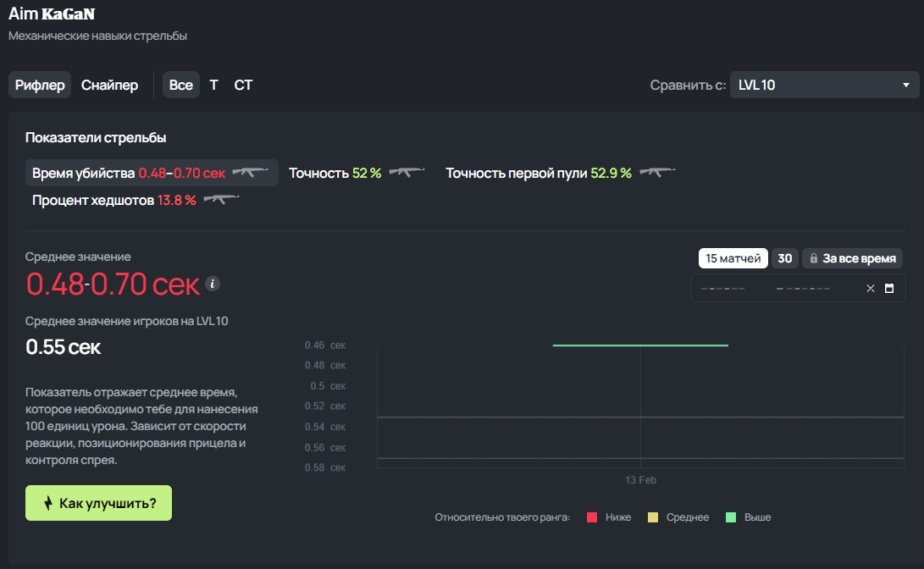Select the 15 матчей range button

pos(733,258)
